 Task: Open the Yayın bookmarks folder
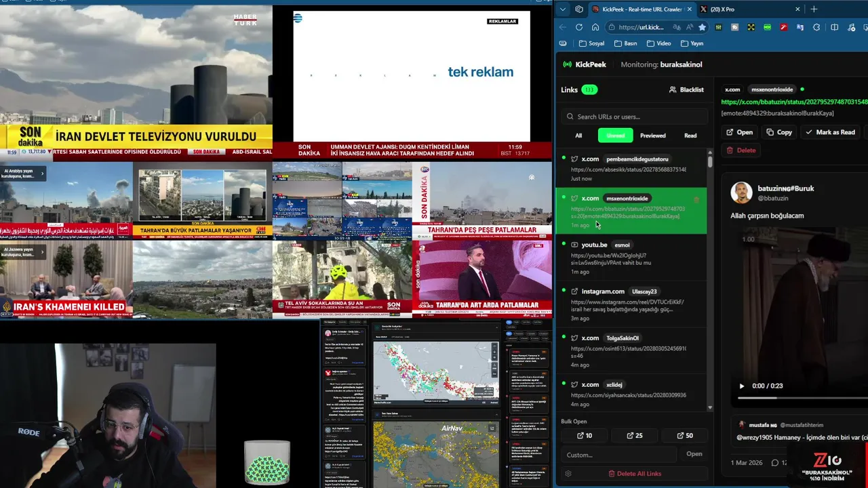pos(692,43)
